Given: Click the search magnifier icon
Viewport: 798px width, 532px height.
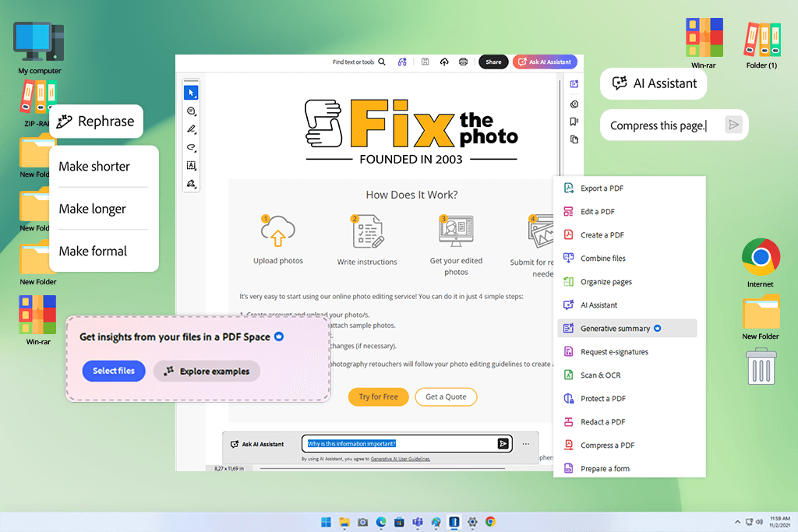Looking at the screenshot, I should pos(382,62).
